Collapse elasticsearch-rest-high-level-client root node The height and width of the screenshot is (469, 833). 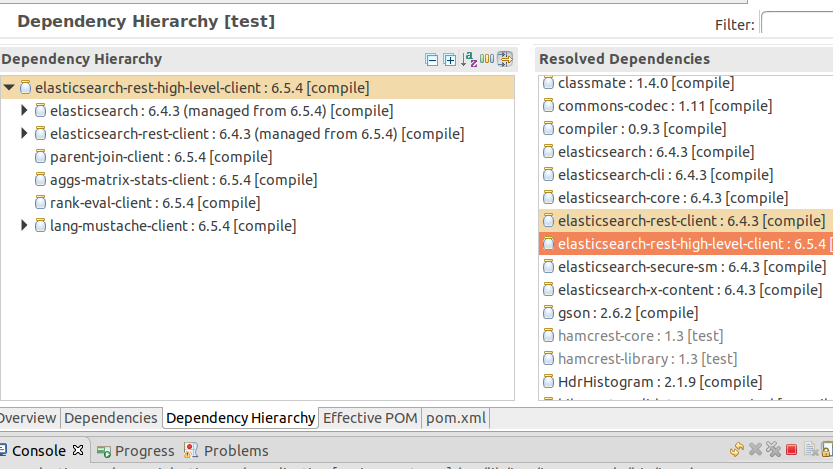pyautogui.click(x=9, y=87)
